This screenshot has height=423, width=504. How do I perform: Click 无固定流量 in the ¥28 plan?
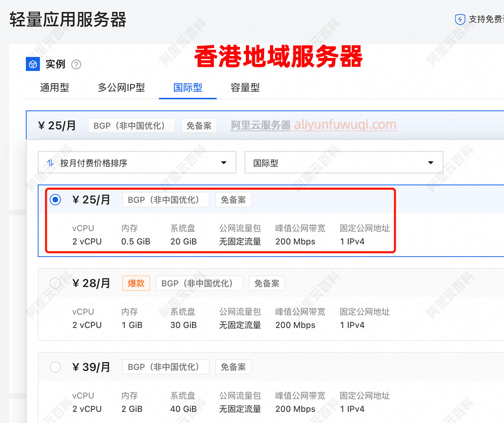coord(240,325)
